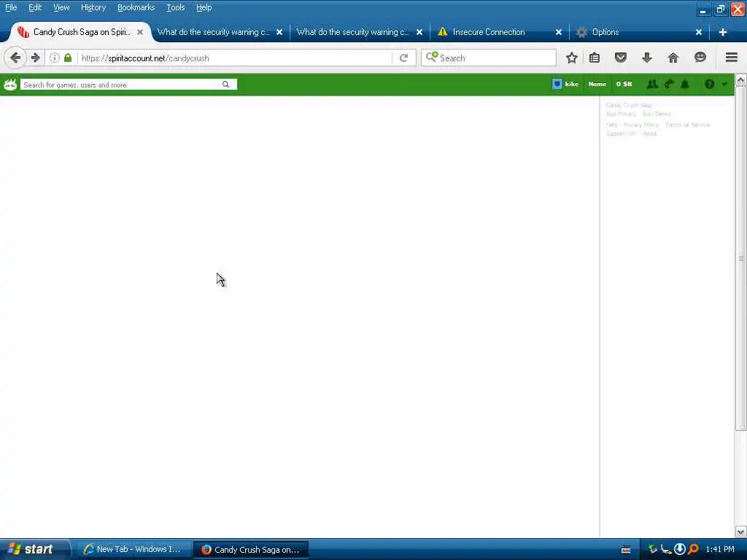Click blue download arrow tray icon
The image size is (747, 560).
click(x=680, y=549)
